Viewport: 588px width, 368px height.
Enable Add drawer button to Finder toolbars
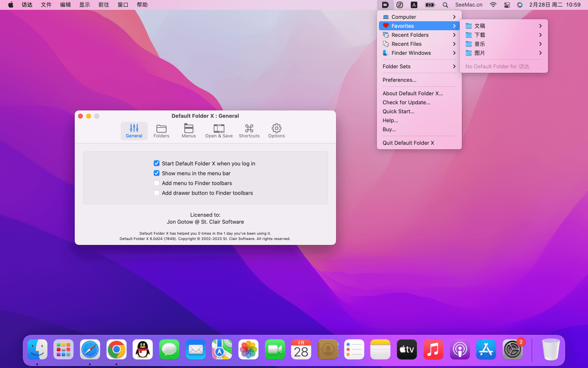156,193
